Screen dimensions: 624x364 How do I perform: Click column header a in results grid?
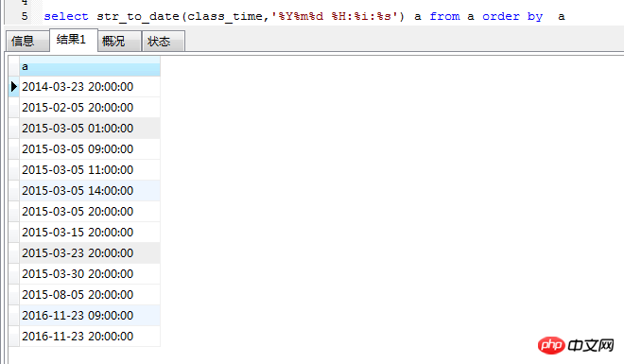pyautogui.click(x=90, y=66)
